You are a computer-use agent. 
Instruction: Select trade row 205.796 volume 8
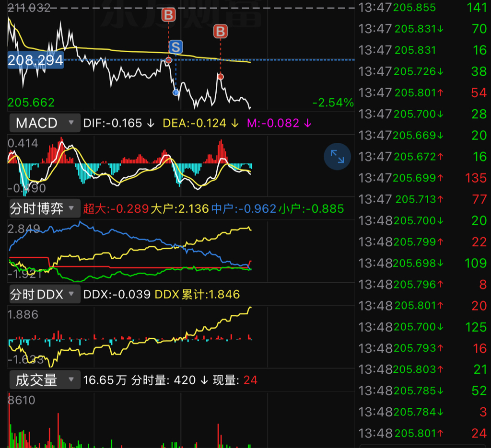[x=423, y=285]
